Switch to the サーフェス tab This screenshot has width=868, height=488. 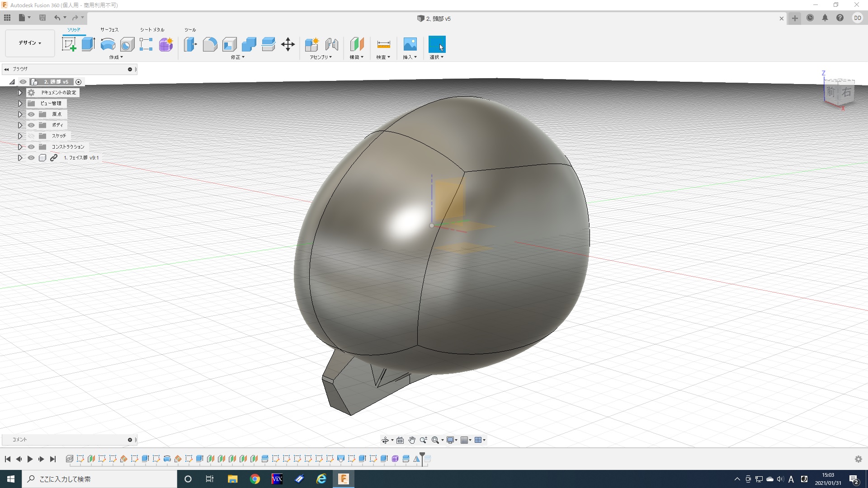pos(109,29)
